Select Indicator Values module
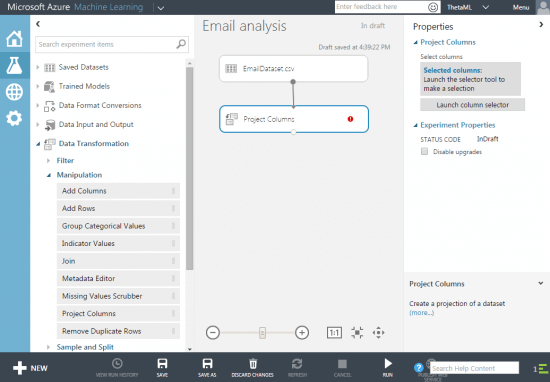 [118, 243]
